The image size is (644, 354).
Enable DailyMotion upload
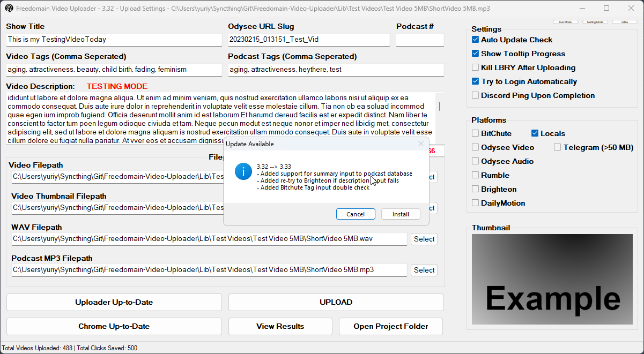pos(475,203)
